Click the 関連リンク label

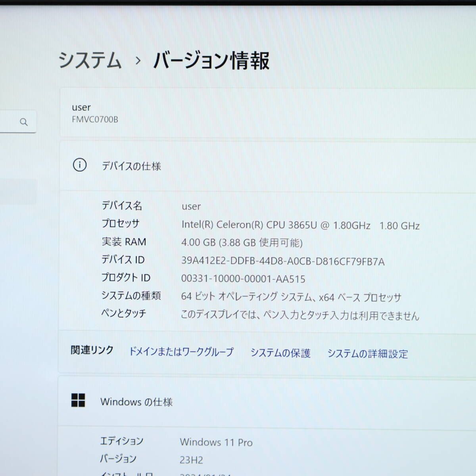[92, 350]
